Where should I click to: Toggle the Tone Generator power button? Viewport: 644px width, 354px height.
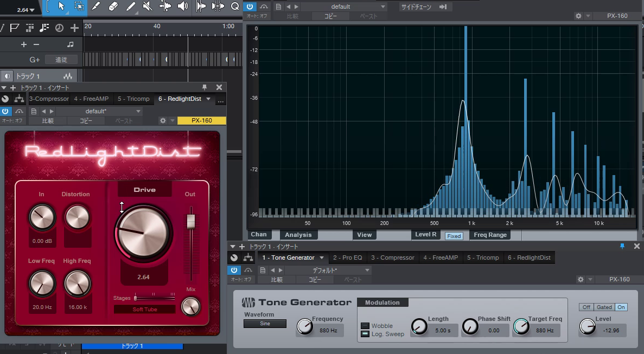pos(234,270)
